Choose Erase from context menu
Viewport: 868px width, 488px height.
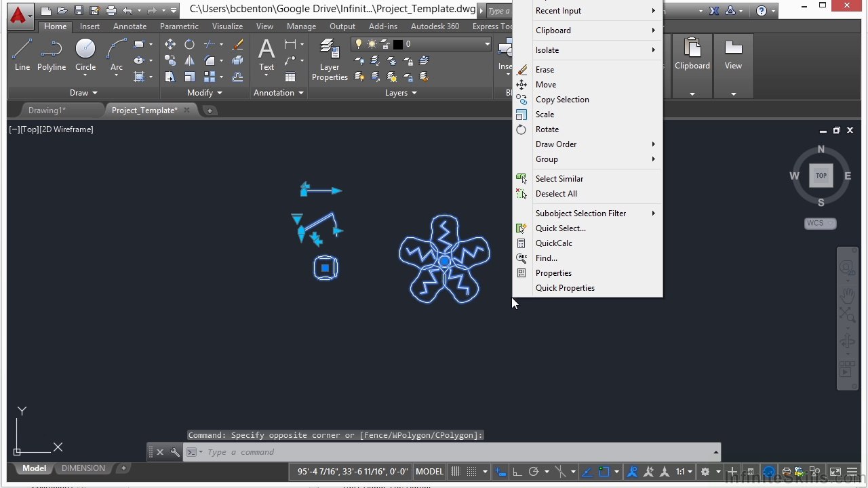point(587,70)
